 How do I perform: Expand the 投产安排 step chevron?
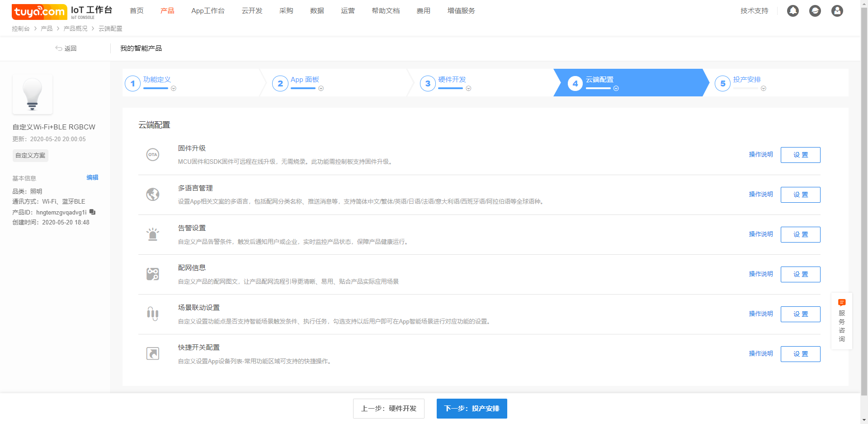(x=763, y=89)
